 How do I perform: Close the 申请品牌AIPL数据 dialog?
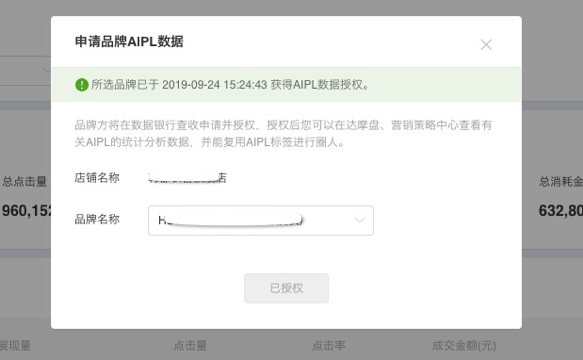(486, 45)
